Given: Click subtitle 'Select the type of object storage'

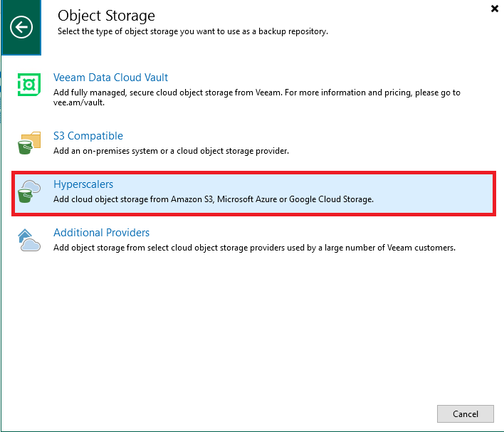Looking at the screenshot, I should coord(118,31).
